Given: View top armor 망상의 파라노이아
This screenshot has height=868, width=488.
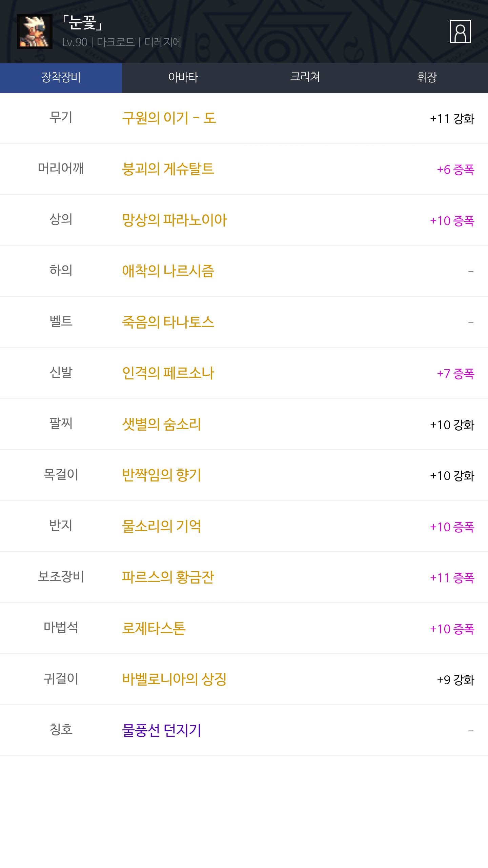Looking at the screenshot, I should (x=174, y=220).
